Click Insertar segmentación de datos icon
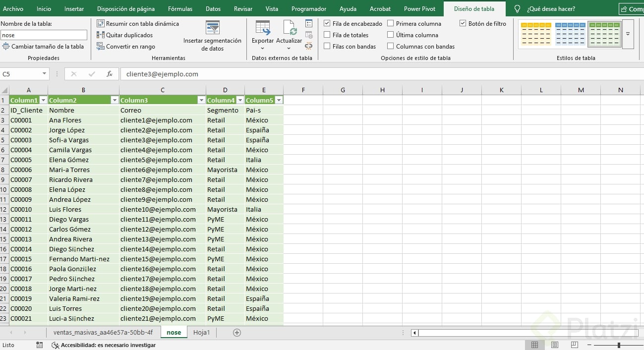This screenshot has height=350, width=644. point(212,28)
